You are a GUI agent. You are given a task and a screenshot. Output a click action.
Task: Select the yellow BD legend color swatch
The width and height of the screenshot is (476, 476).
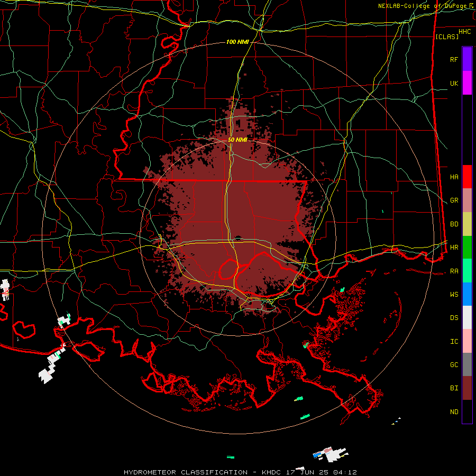[x=467, y=224]
